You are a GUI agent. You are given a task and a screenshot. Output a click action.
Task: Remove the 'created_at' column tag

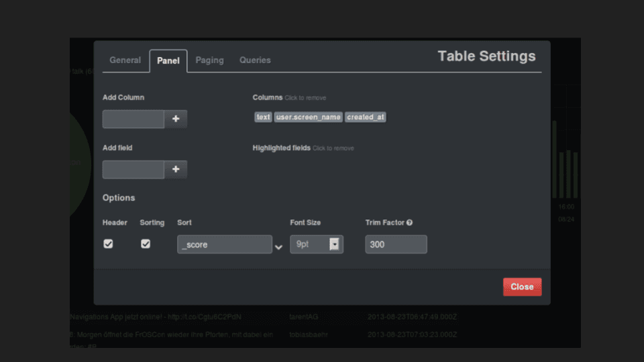tap(365, 117)
